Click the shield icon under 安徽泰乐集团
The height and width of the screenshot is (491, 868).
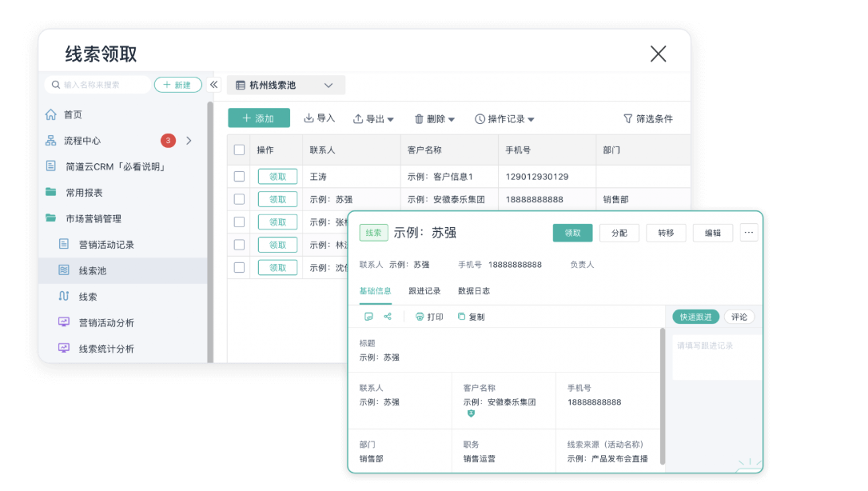tap(471, 413)
